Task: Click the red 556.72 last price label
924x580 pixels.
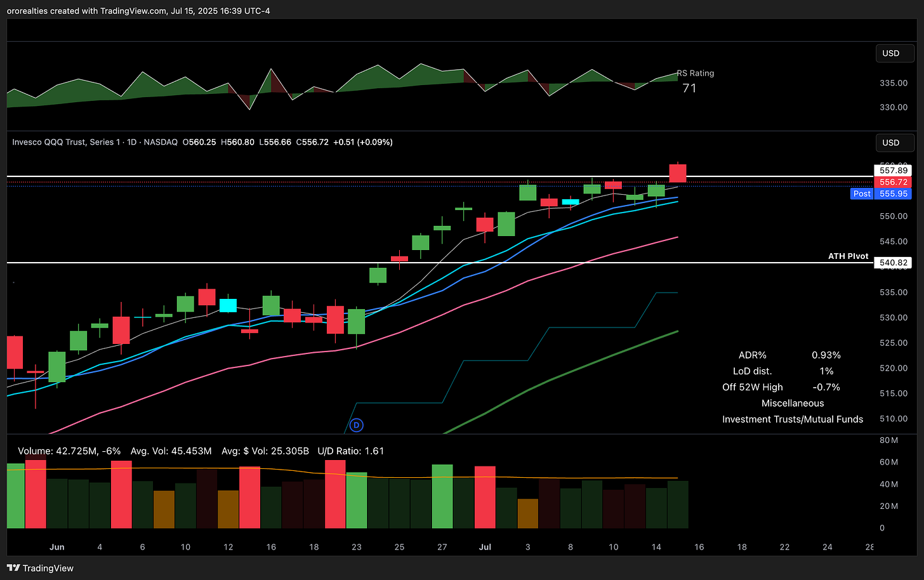Action: tap(893, 182)
